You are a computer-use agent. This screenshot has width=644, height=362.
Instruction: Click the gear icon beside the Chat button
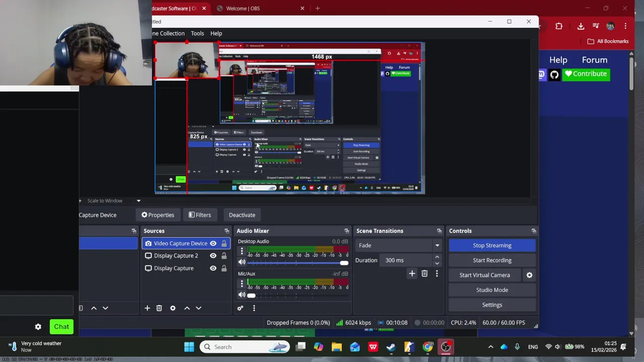coord(38,327)
